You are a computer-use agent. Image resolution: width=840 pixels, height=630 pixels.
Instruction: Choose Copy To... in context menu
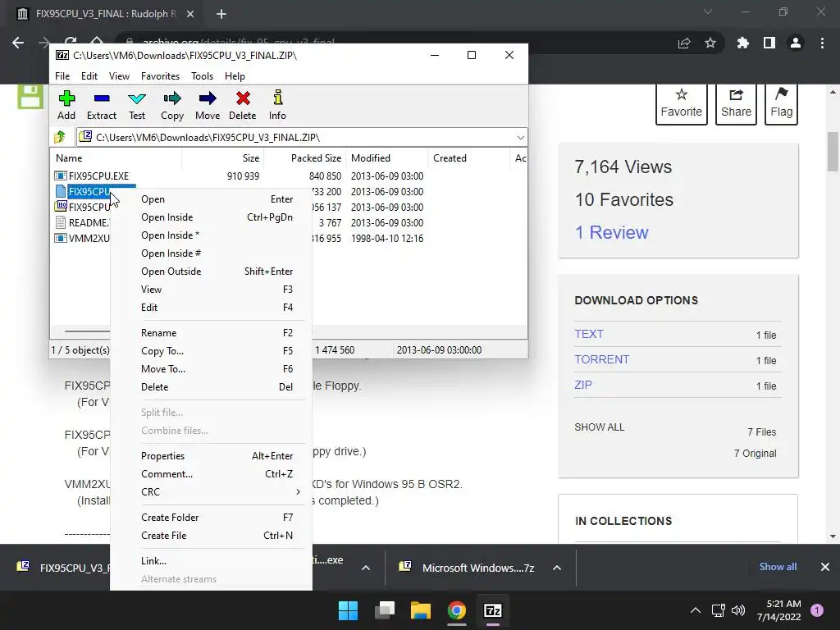point(211,351)
